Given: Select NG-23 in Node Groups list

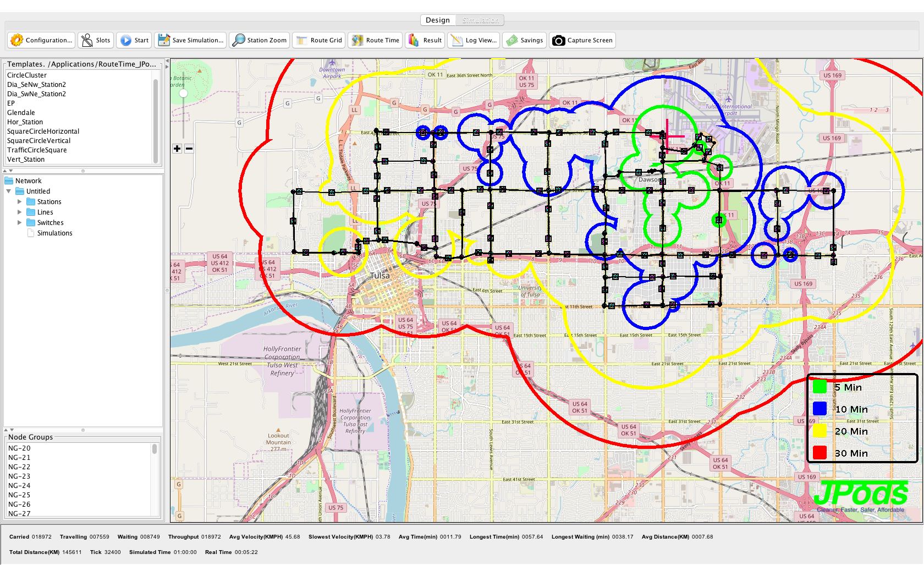Looking at the screenshot, I should 19,476.
